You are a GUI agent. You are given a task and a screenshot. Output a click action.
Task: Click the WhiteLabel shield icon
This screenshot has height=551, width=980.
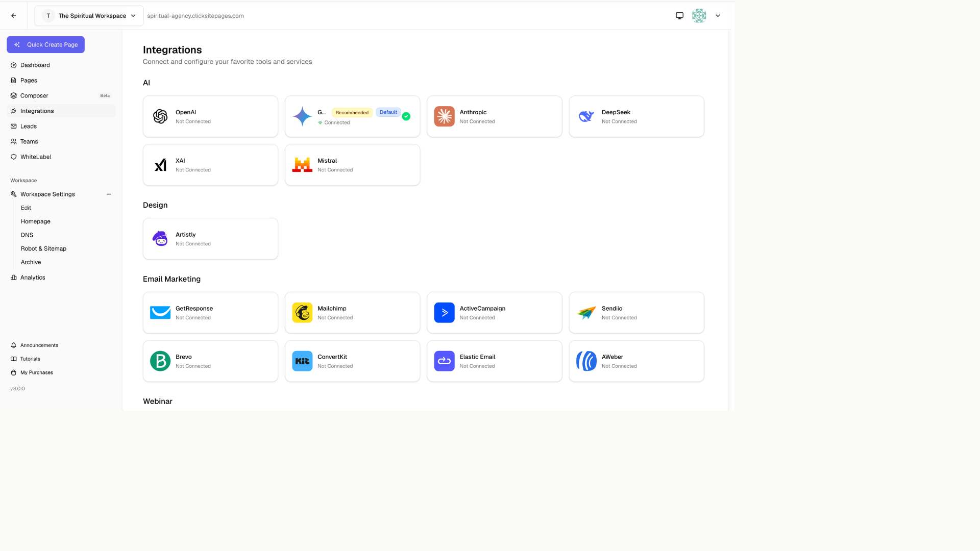pyautogui.click(x=14, y=157)
